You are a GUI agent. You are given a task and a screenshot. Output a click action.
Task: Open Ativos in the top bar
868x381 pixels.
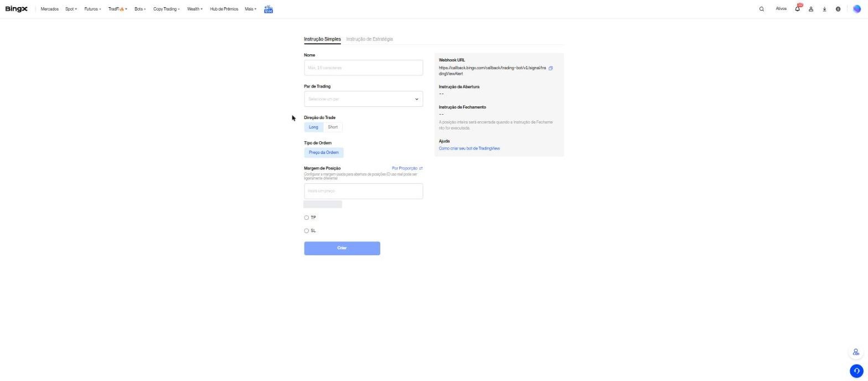tap(781, 9)
